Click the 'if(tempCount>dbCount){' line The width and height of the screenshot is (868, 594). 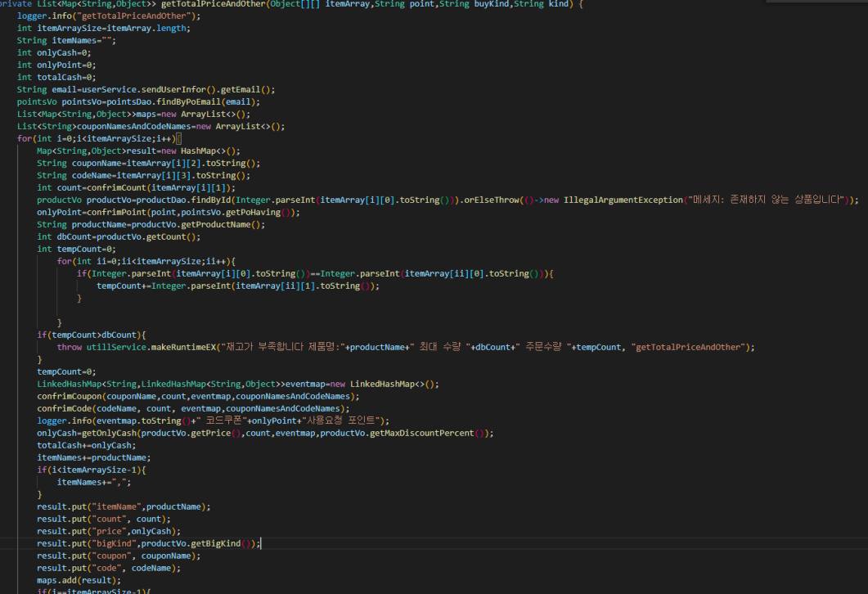(92, 335)
